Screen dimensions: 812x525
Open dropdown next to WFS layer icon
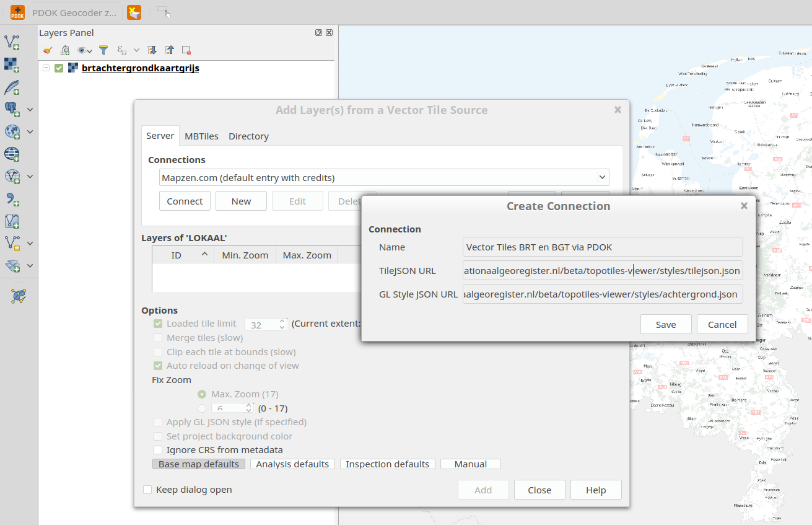point(30,177)
